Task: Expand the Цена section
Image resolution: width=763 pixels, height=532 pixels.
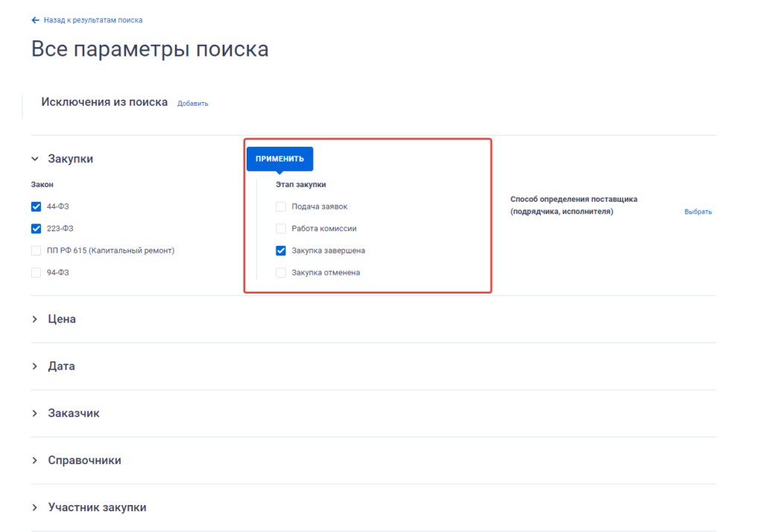Action: click(x=61, y=319)
